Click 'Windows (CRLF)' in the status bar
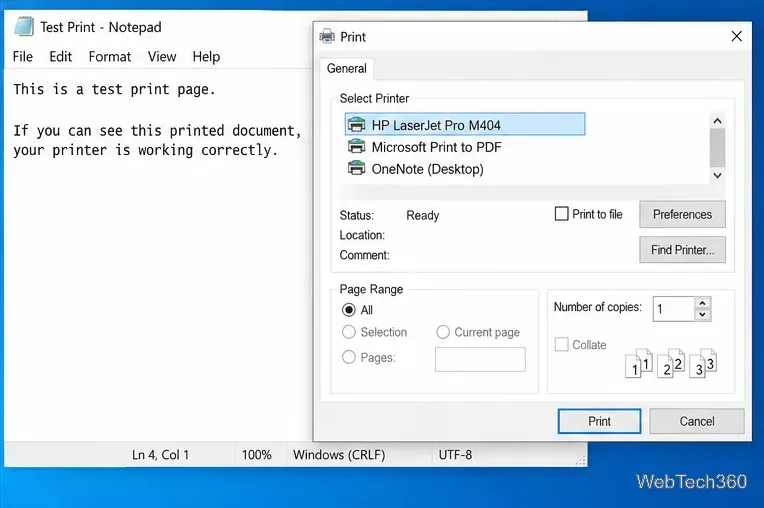The height and width of the screenshot is (508, 764). click(x=339, y=454)
